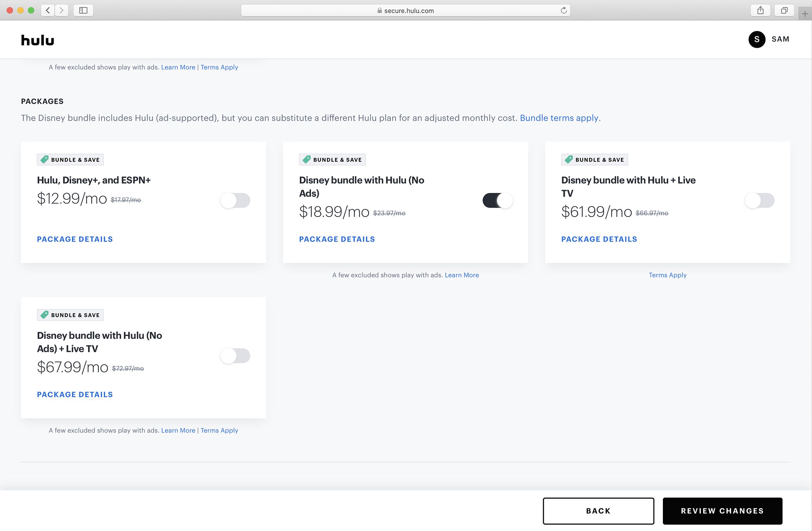This screenshot has width=812, height=531.
Task: Click the Bundle & Save tag on the $12.99 card
Action: [70, 160]
